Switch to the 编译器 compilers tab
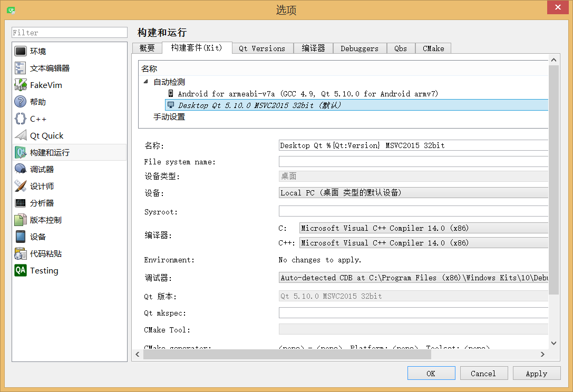The height and width of the screenshot is (392, 573). 313,48
